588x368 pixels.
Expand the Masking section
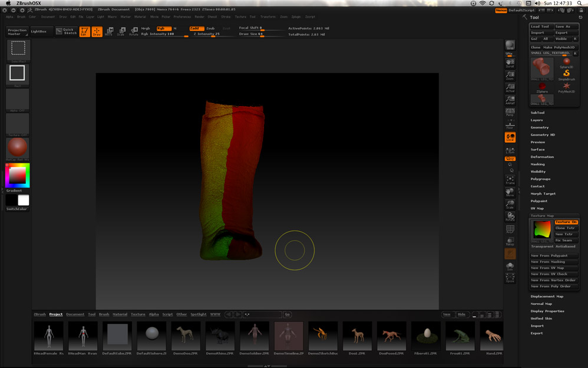point(537,164)
